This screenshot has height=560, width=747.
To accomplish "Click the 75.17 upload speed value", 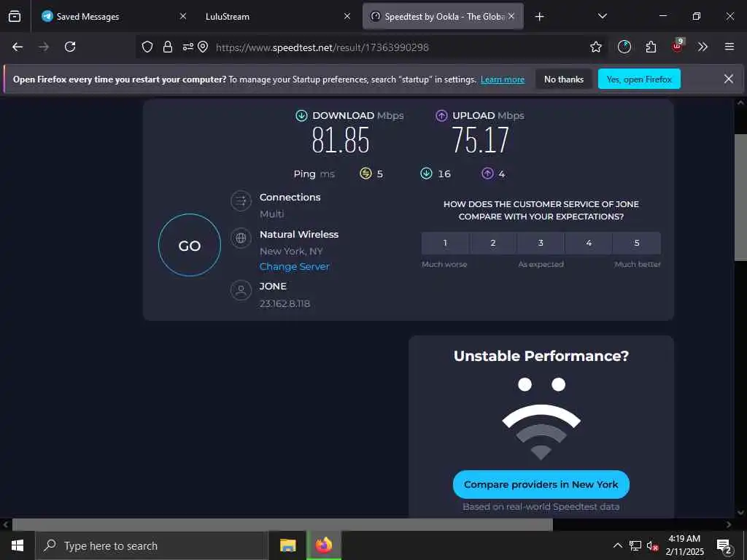I will tap(480, 141).
